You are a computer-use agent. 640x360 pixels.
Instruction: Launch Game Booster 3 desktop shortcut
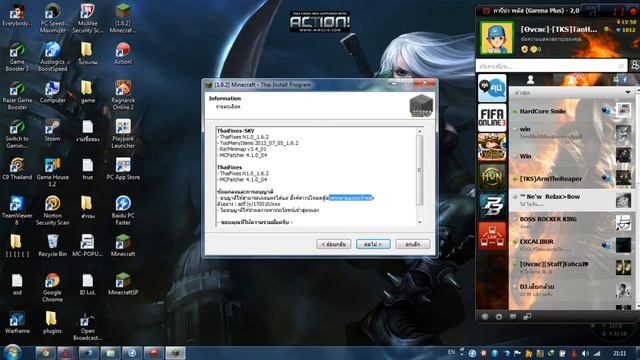[x=17, y=57]
